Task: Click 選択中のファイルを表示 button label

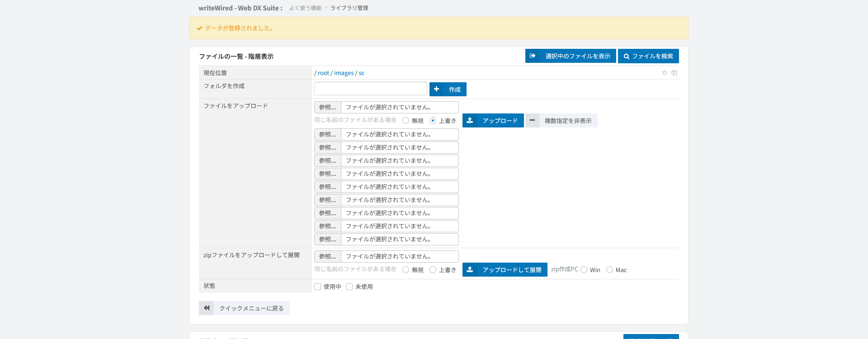Action: [x=578, y=56]
